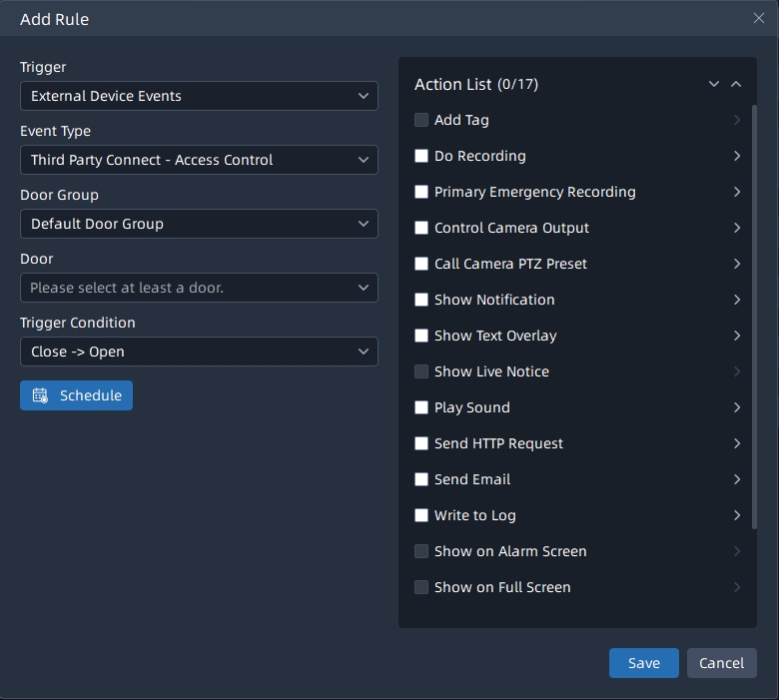Open Show Notification settings arrow
Screen dimensions: 779x700
point(737,300)
